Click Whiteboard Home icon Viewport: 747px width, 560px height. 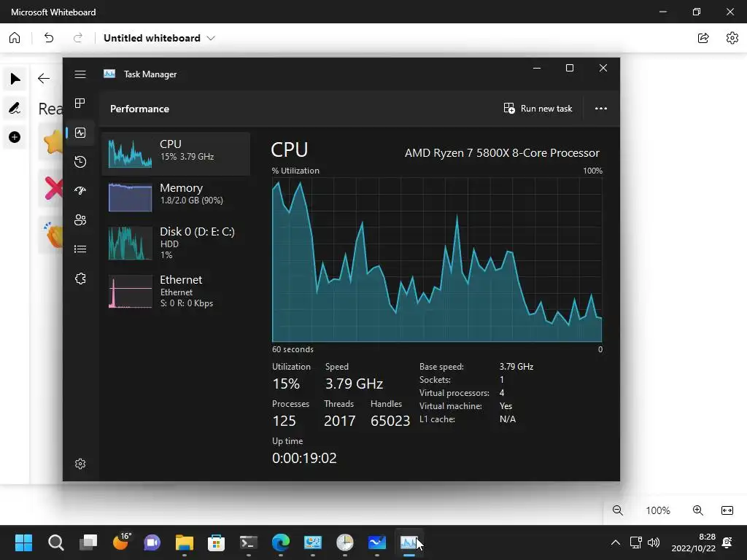click(x=15, y=38)
